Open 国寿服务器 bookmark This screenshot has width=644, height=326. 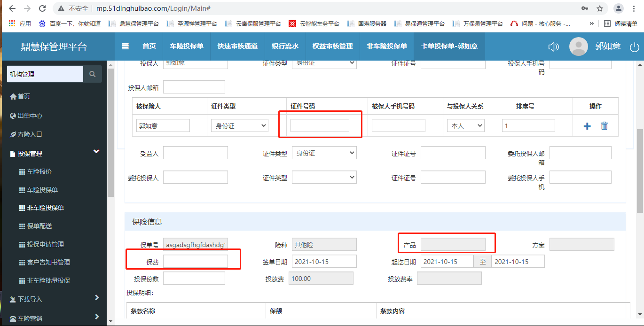(367, 23)
